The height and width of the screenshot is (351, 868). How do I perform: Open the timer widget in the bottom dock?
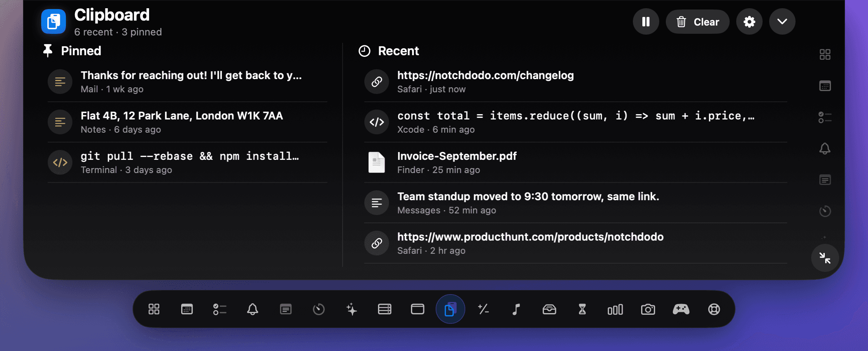319,309
